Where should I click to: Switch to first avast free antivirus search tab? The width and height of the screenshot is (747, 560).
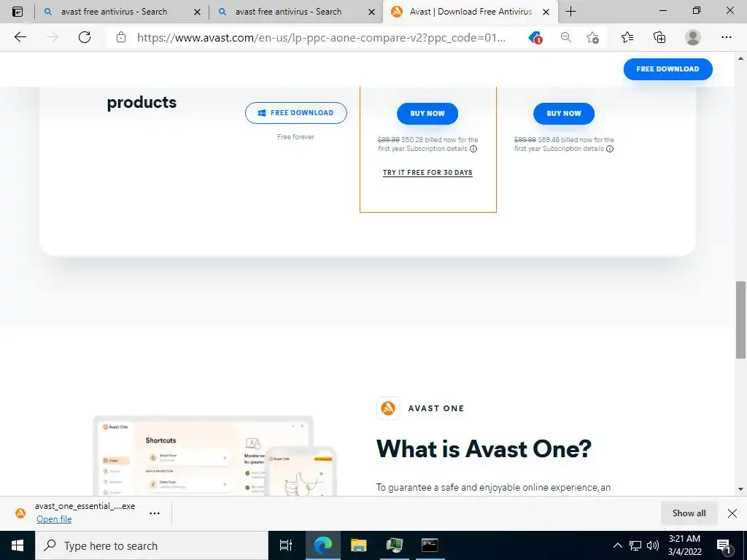[x=114, y=12]
